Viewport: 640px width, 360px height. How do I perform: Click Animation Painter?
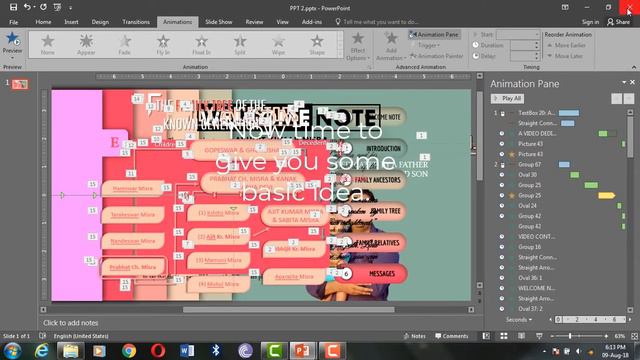pos(437,56)
